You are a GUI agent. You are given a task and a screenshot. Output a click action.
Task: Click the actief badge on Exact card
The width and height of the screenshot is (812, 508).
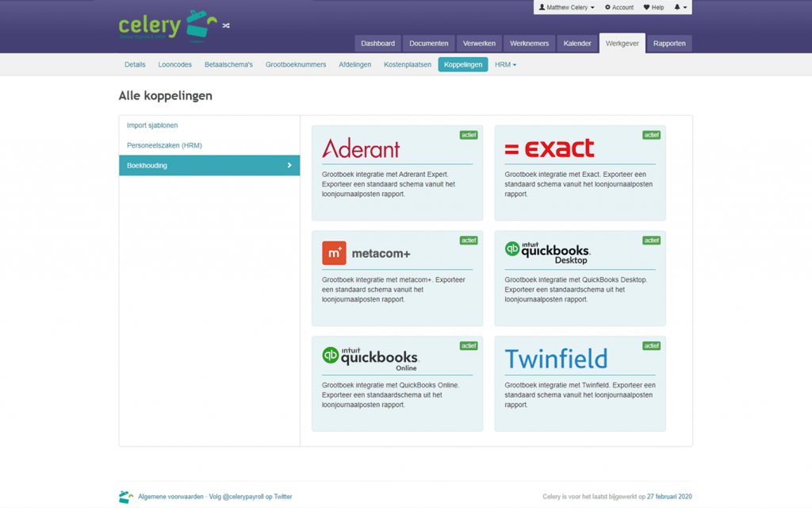tap(652, 135)
